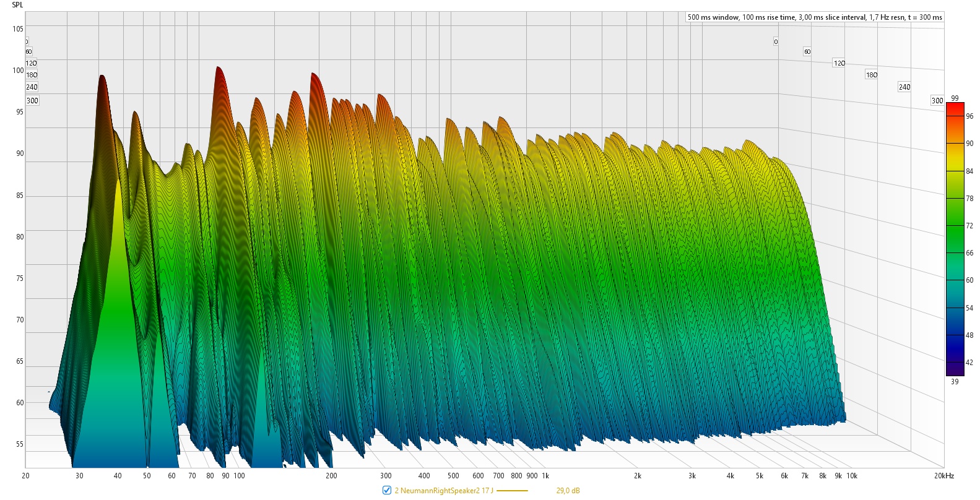980x500 pixels.
Task: Click the 66 label on the colour scale
Action: click(x=969, y=253)
